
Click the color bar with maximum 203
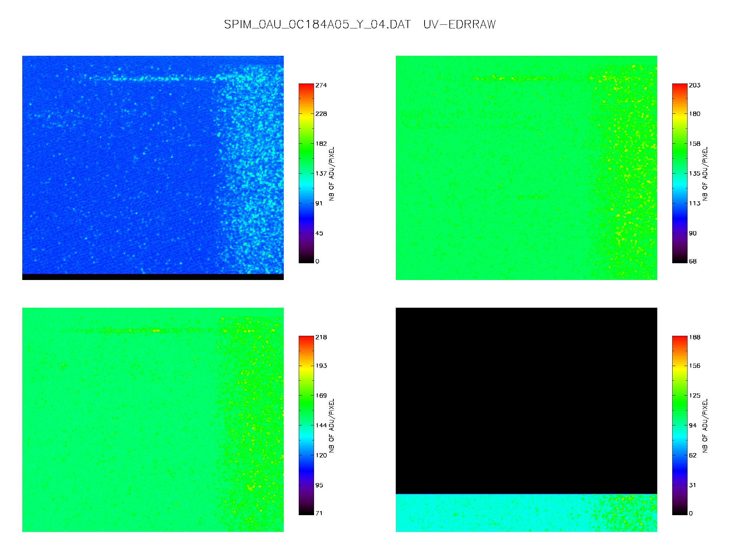coord(680,173)
